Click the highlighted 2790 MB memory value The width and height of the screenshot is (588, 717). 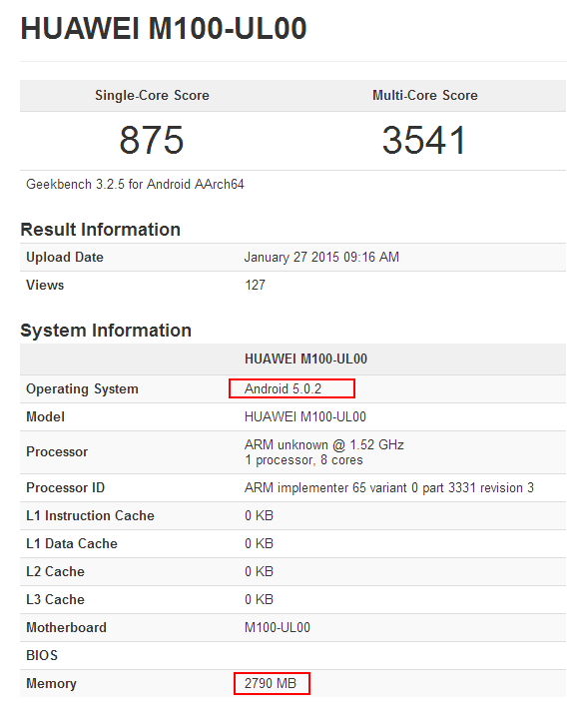(x=271, y=684)
